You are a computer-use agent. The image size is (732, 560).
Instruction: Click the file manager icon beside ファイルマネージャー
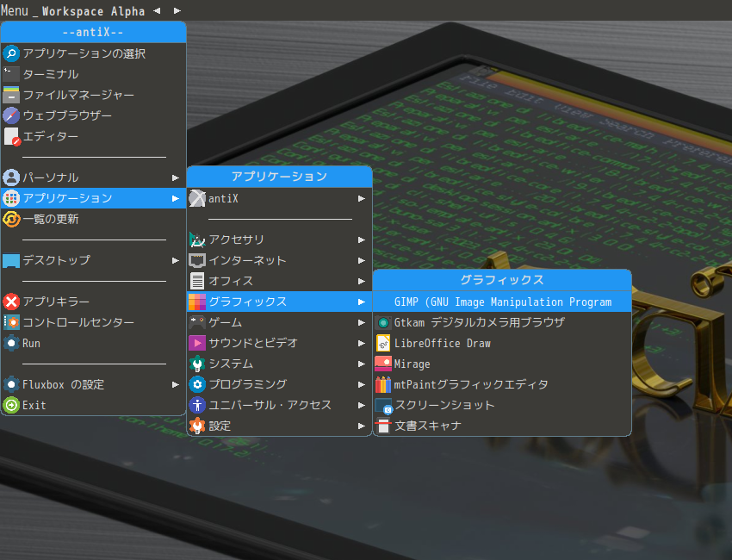11,95
